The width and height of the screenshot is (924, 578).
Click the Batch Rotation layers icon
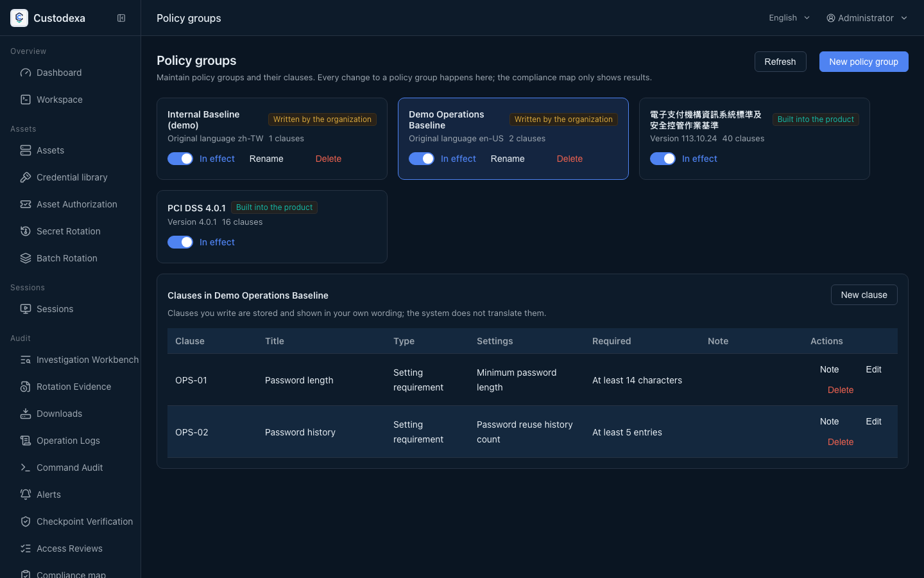coord(26,258)
